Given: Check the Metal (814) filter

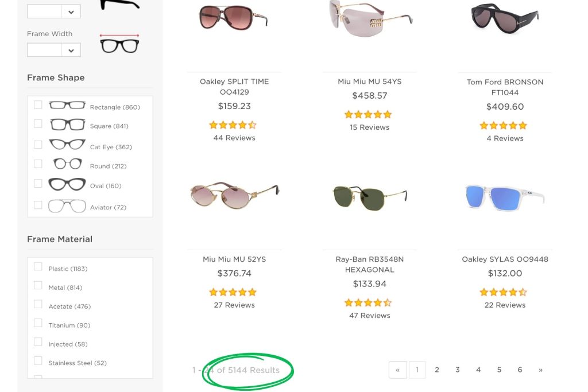Looking at the screenshot, I should [x=38, y=285].
